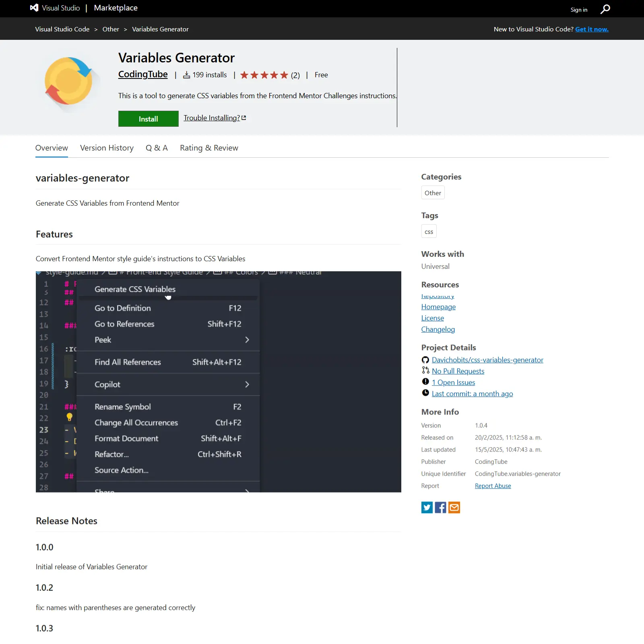The width and height of the screenshot is (644, 644).
Task: Click the Visual Studio logo icon
Action: [x=34, y=8]
